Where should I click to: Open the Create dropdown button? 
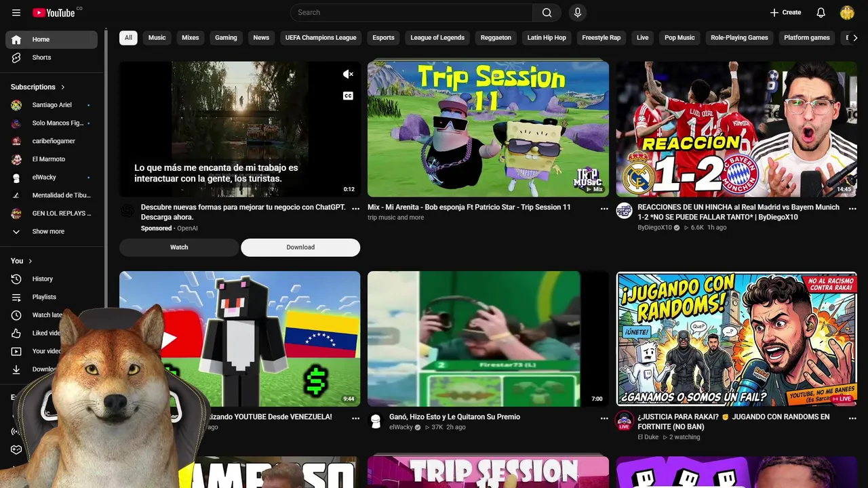coord(785,12)
